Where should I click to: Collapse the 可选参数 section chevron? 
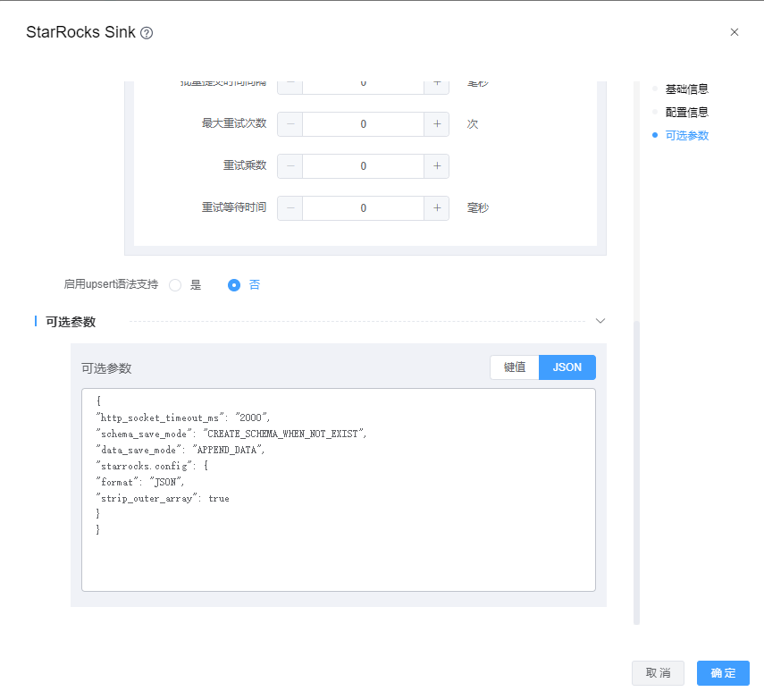(600, 321)
